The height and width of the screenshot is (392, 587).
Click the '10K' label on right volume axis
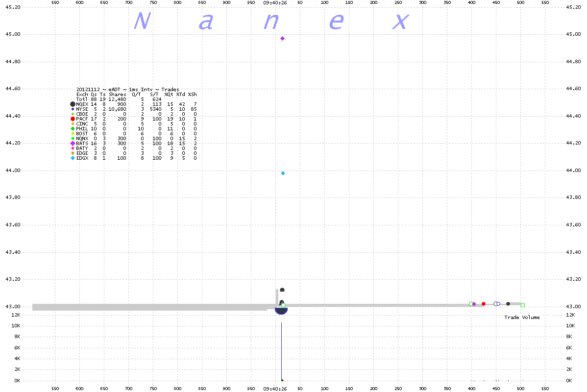coord(570,326)
